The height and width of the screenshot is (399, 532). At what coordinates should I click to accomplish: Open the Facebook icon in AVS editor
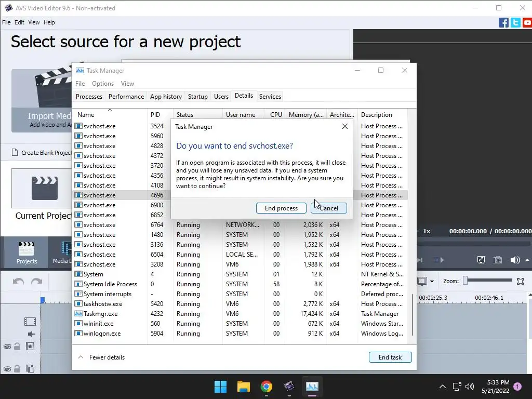503,23
